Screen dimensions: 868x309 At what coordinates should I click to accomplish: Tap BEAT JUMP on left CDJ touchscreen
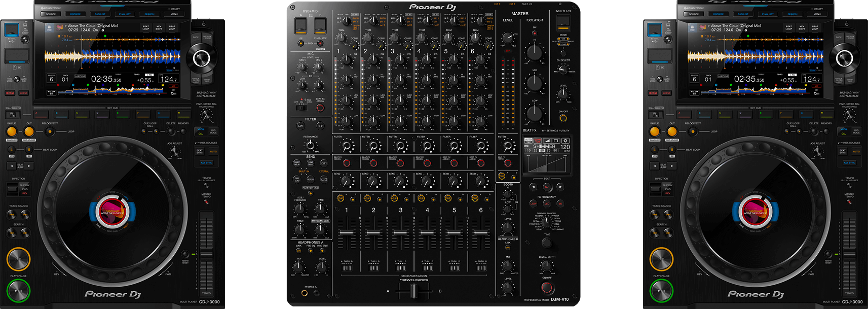tap(172, 27)
